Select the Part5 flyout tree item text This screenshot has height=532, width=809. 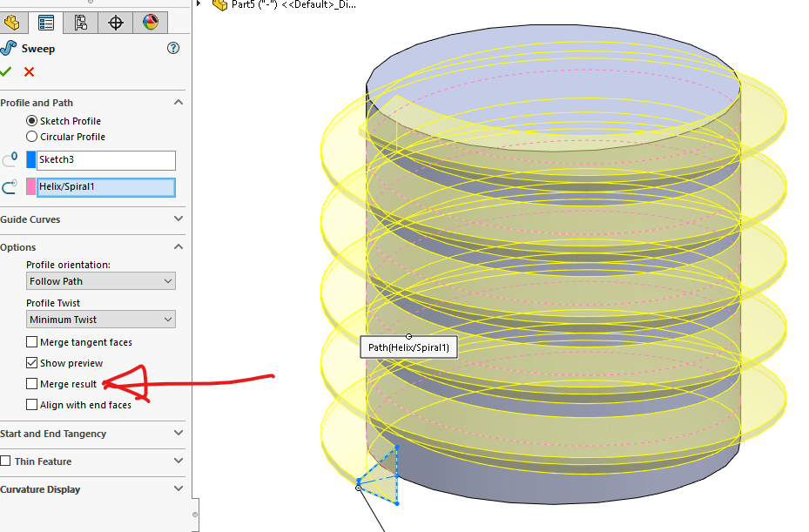pyautogui.click(x=293, y=4)
